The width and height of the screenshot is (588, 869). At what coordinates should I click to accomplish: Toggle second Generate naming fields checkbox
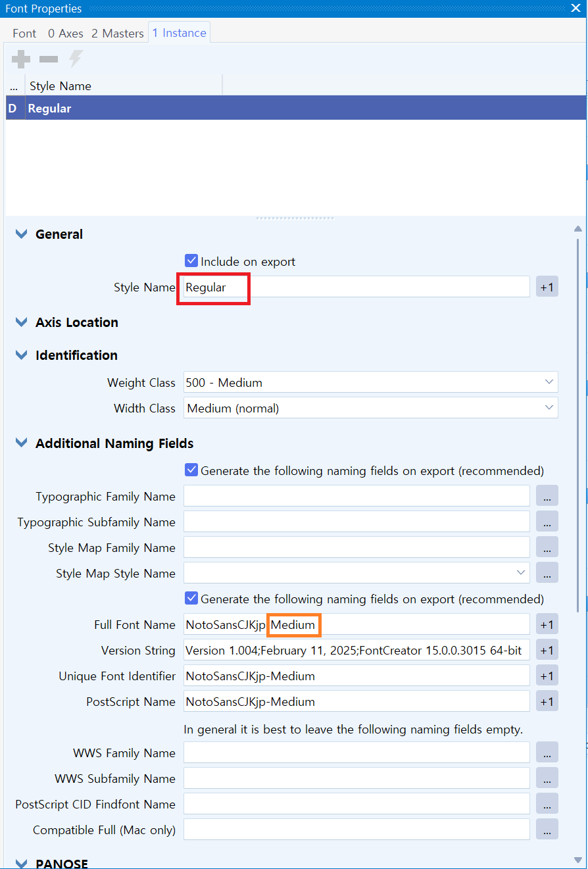coord(191,599)
